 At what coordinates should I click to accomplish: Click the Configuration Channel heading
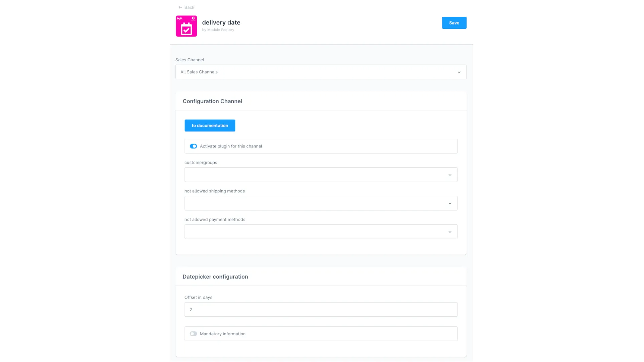[212, 101]
